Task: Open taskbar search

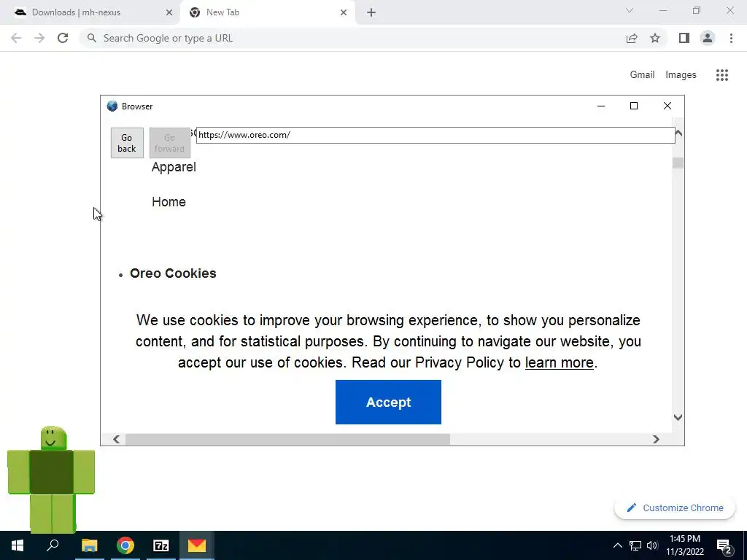Action: (53, 545)
